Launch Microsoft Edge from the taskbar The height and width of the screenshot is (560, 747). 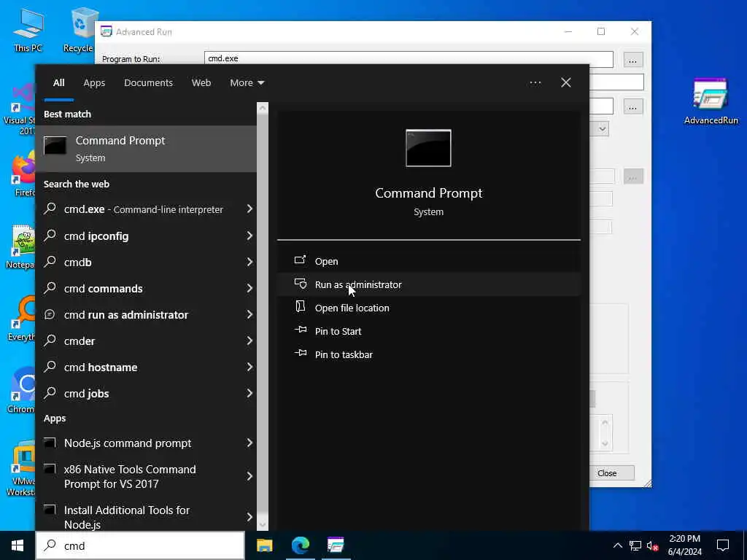300,545
